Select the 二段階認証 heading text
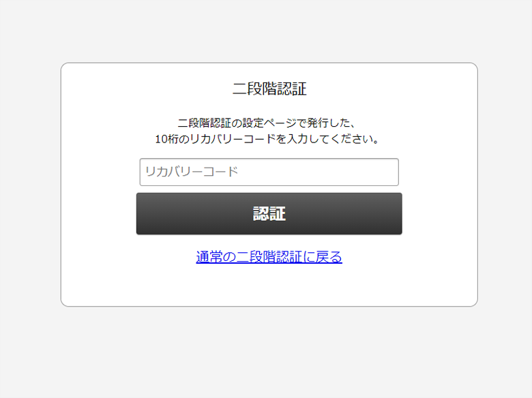This screenshot has width=532, height=398. click(269, 89)
